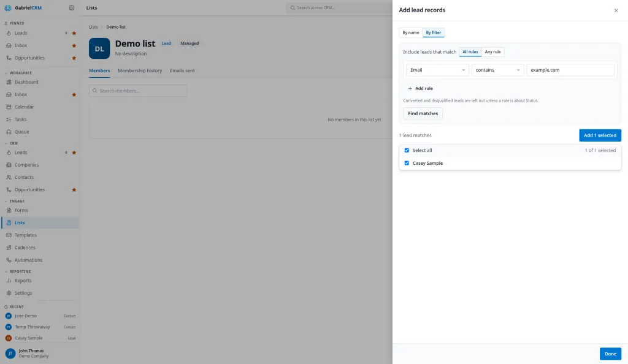Open the contains operator dropdown

pyautogui.click(x=497, y=70)
